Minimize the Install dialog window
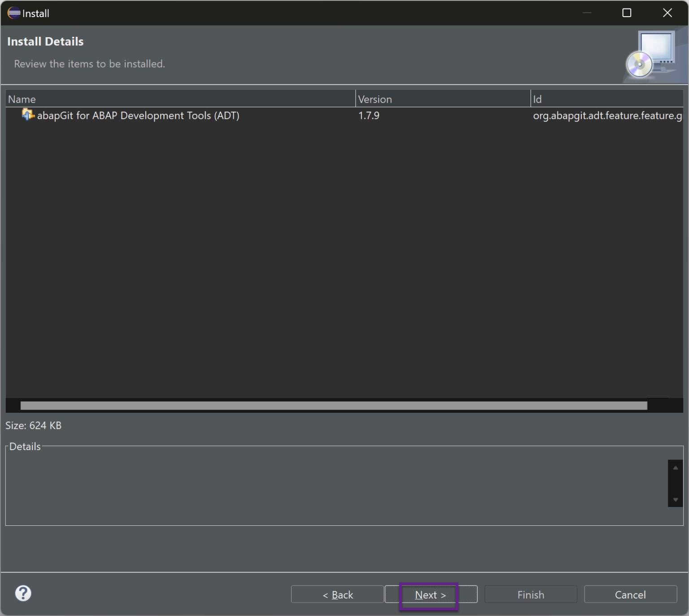The height and width of the screenshot is (616, 689). click(587, 13)
